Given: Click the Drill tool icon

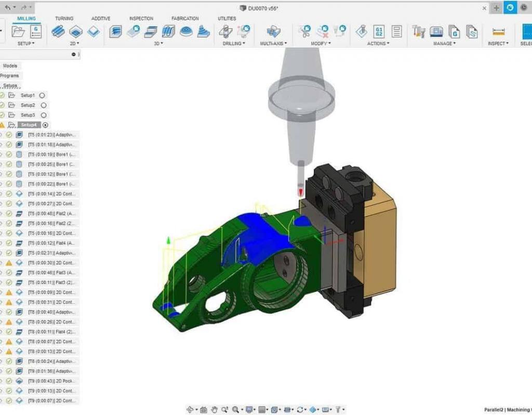Looking at the screenshot, I should [225, 32].
